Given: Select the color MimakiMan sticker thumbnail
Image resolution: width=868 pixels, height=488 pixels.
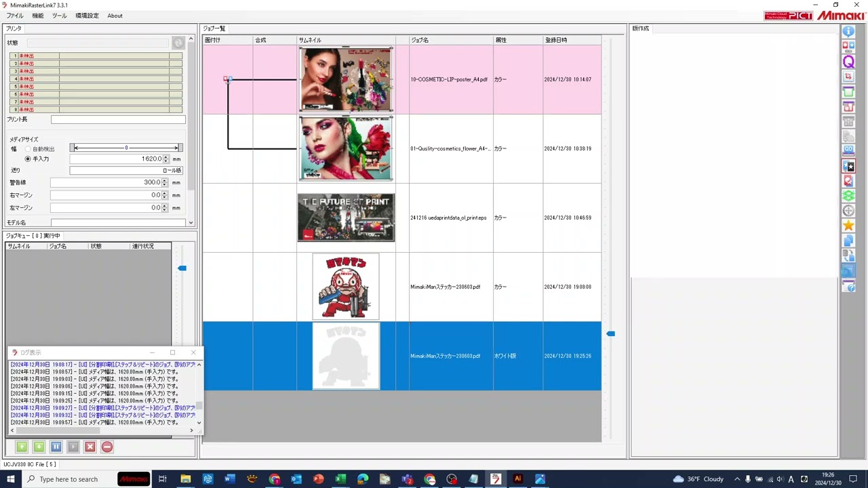Looking at the screenshot, I should coord(346,287).
